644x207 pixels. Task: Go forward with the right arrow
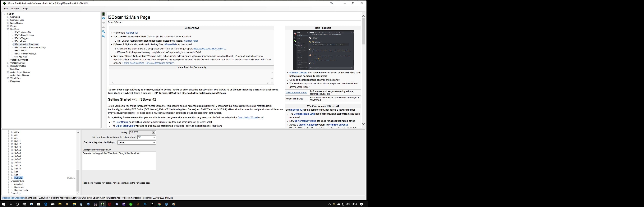tap(103, 27)
